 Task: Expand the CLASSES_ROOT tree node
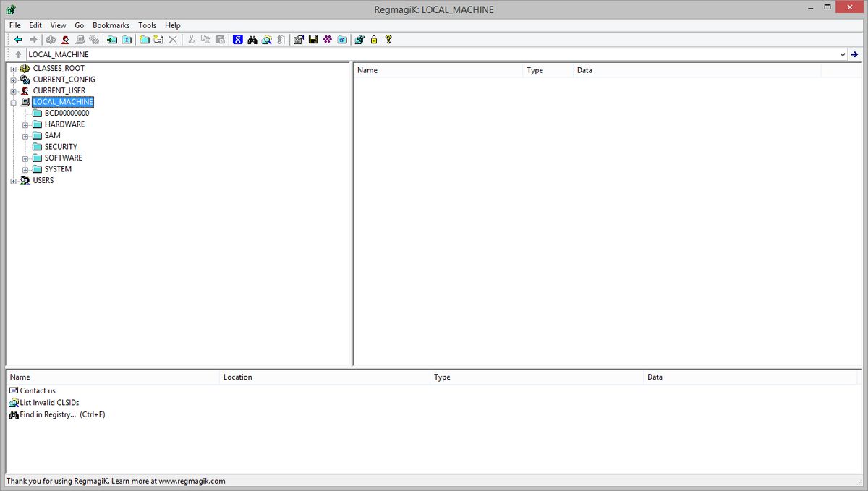click(13, 69)
